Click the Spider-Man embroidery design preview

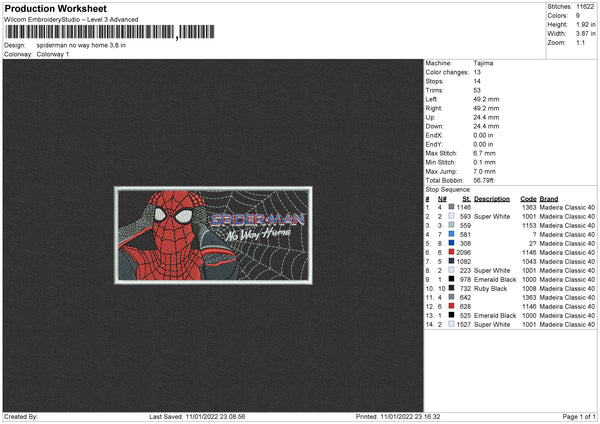click(x=213, y=235)
